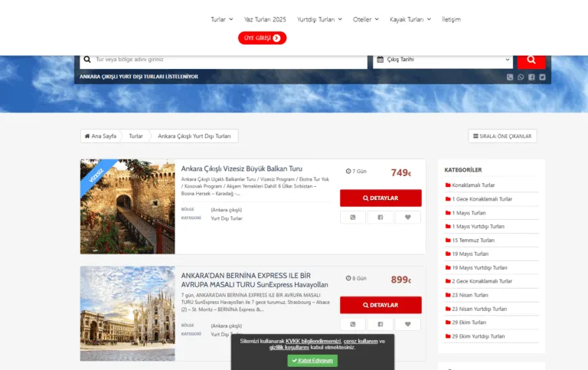Open 1 Gece Konaklamalı Turlar category
The width and height of the screenshot is (588, 370).
pos(482,199)
